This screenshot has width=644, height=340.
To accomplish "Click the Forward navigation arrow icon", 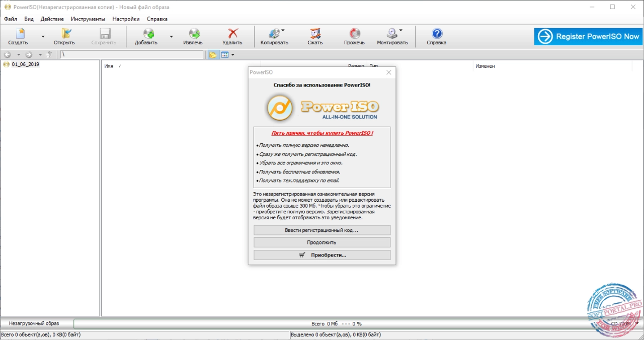I will [x=29, y=55].
